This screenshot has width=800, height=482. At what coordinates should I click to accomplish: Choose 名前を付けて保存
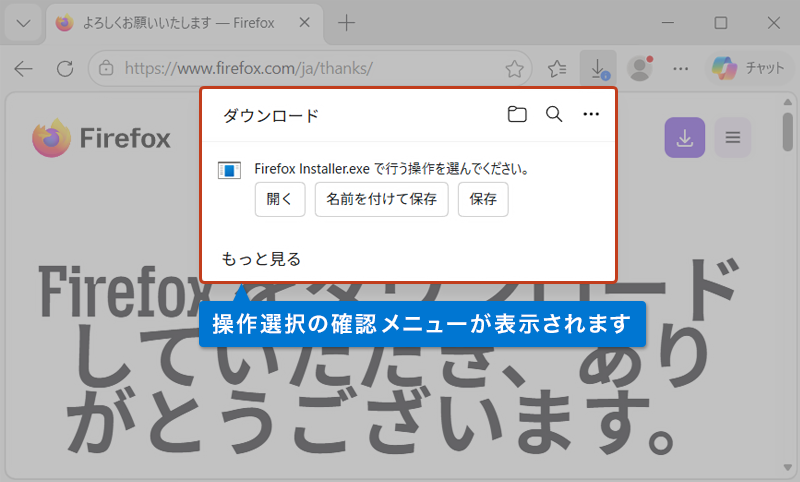(382, 199)
